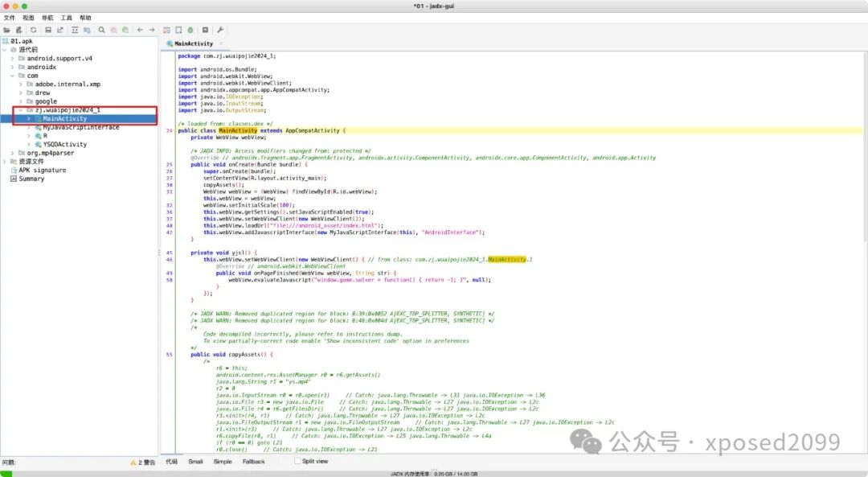This screenshot has height=477, width=868.
Task: Expand the google package
Action: pos(21,101)
